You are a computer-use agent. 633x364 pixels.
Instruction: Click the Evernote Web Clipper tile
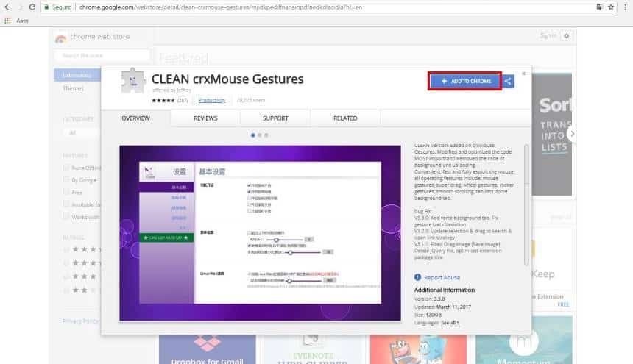(x=313, y=349)
